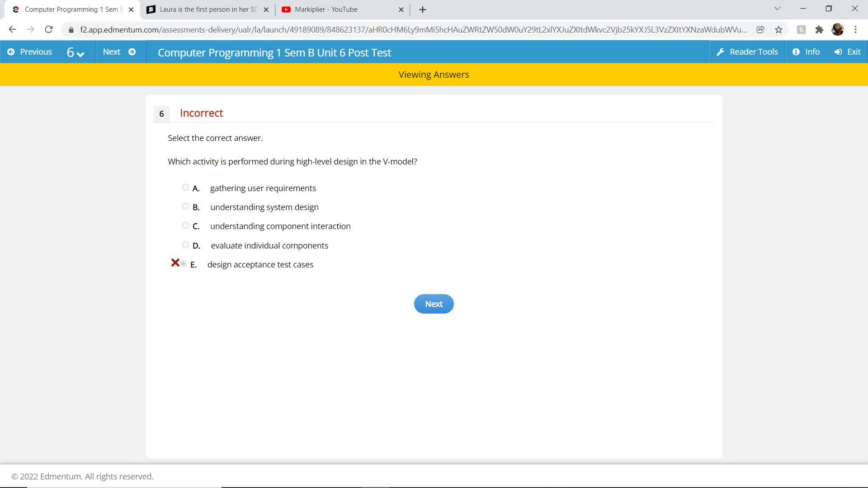
Task: Select option D evaluate individual components
Action: click(x=185, y=245)
